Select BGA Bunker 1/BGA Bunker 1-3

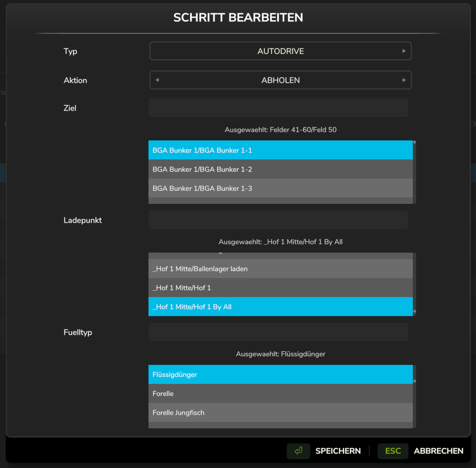(281, 188)
